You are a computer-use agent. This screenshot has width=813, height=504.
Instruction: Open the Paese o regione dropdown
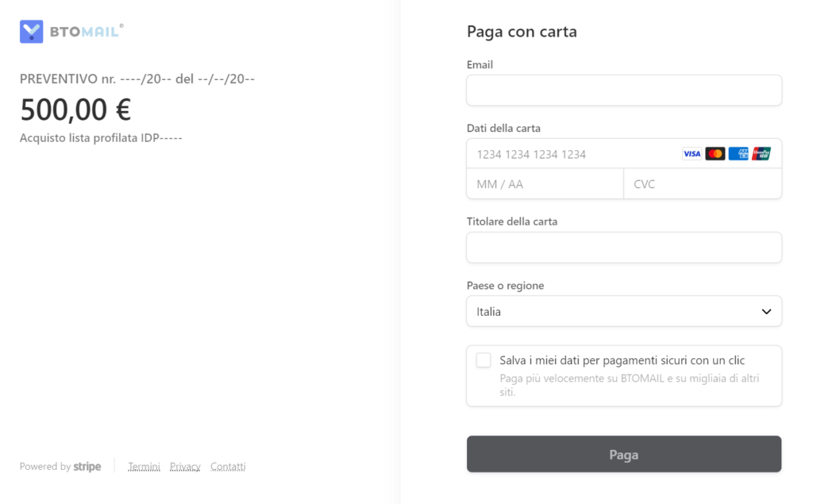(x=623, y=312)
